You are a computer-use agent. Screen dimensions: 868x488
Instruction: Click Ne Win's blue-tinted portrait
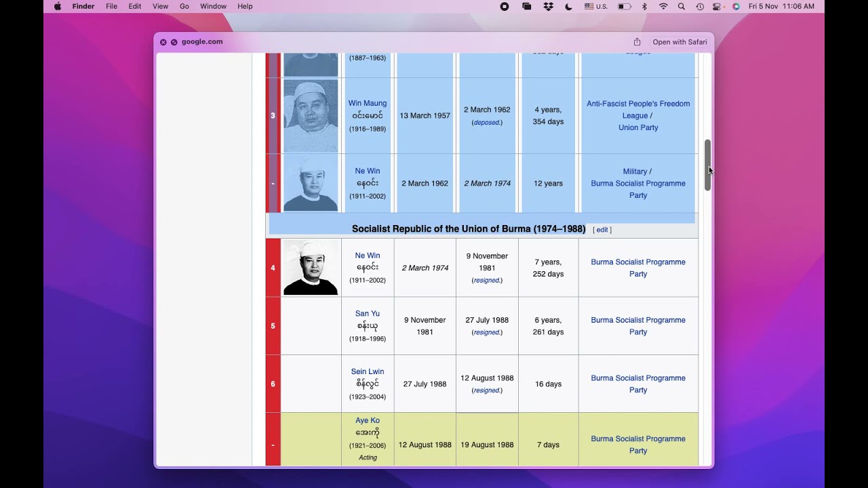click(311, 183)
